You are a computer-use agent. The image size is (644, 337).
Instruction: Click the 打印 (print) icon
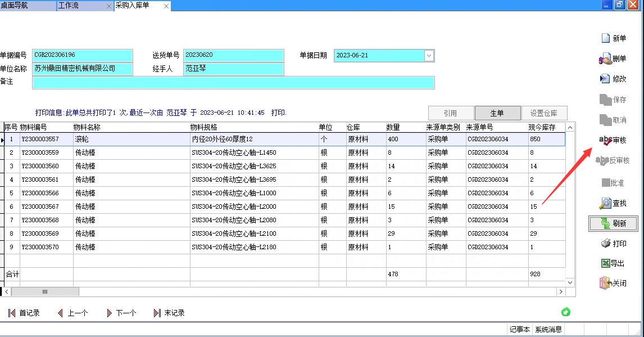(606, 244)
